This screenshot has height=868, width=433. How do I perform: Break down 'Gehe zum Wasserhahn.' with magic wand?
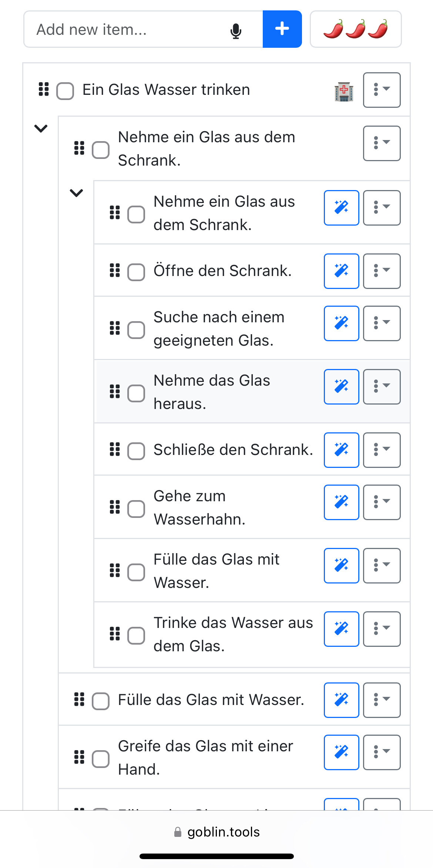click(x=341, y=502)
